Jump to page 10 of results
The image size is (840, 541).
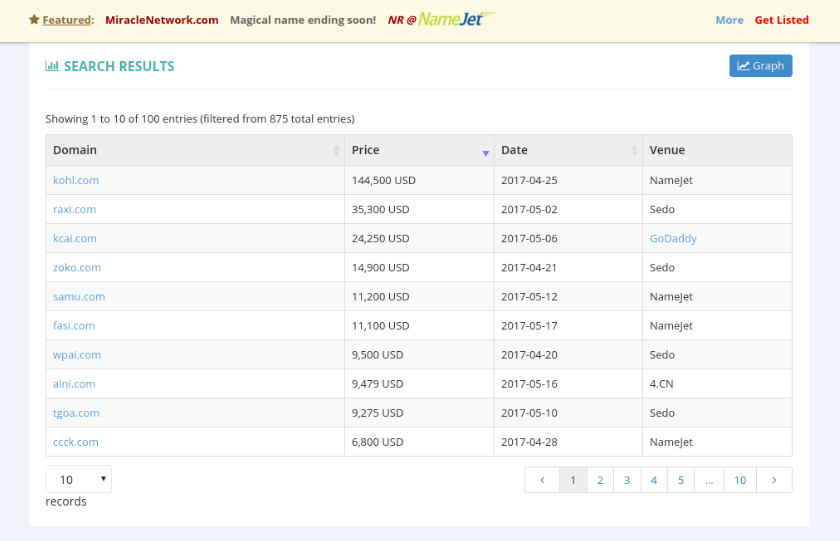click(x=740, y=480)
